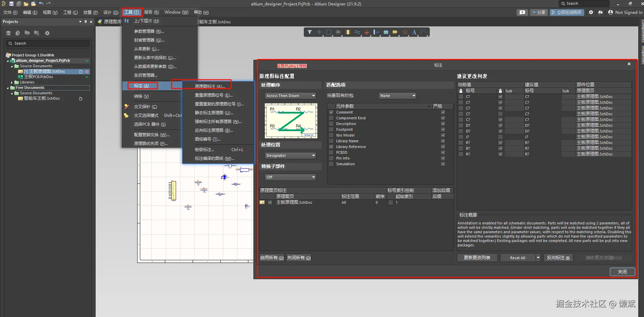Viewport: 644px width, 317px height.
Task: Select the filter funnel tool on the schematic toolbar
Action: click(x=309, y=32)
